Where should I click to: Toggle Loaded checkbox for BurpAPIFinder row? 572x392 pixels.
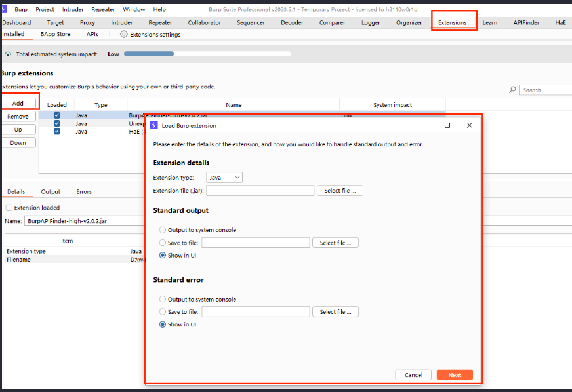(x=57, y=115)
